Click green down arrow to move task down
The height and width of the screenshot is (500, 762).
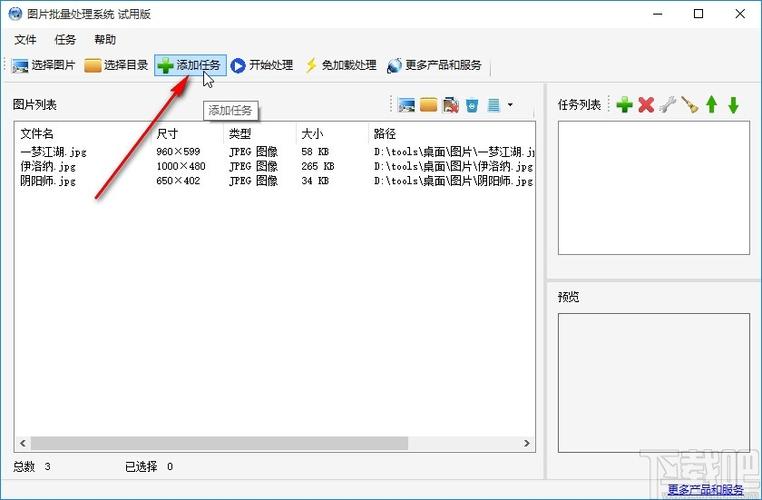[733, 104]
